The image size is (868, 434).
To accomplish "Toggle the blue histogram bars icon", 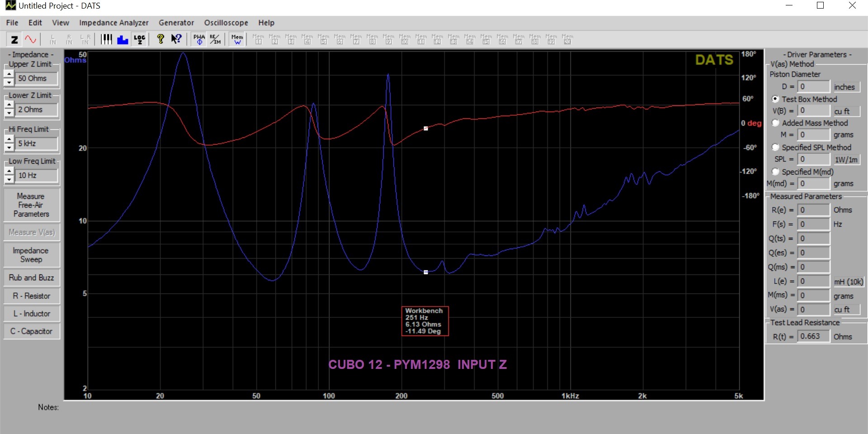I will pyautogui.click(x=123, y=39).
